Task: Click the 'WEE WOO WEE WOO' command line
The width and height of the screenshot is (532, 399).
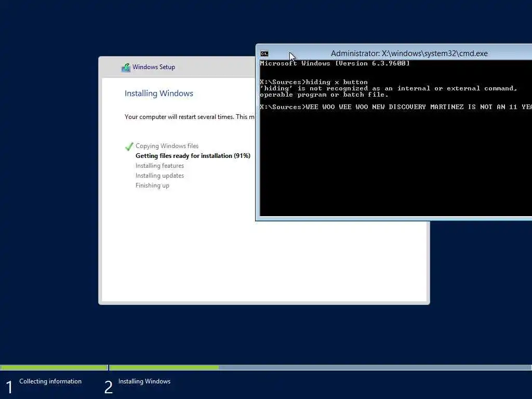Action: coord(395,107)
